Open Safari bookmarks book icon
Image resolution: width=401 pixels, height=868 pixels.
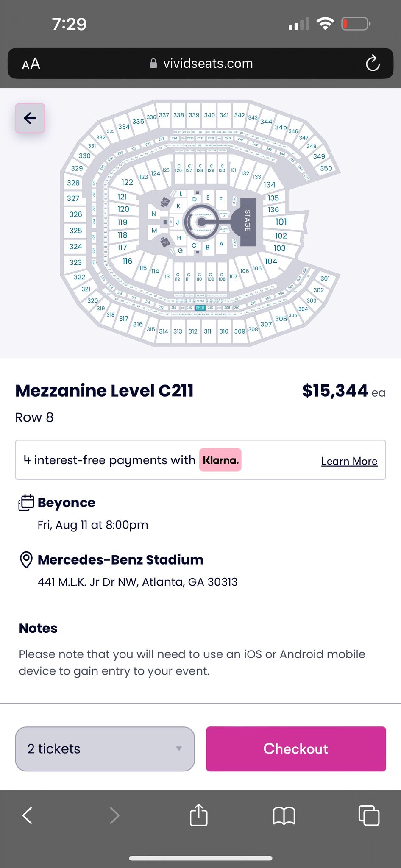coord(284,815)
